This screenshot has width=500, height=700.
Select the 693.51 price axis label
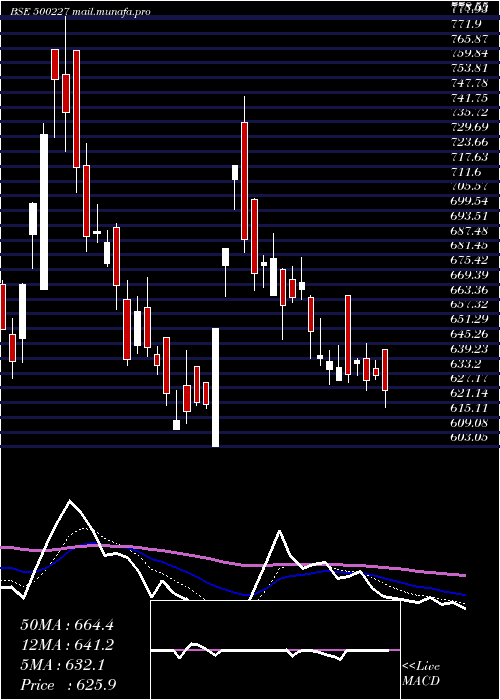click(470, 216)
